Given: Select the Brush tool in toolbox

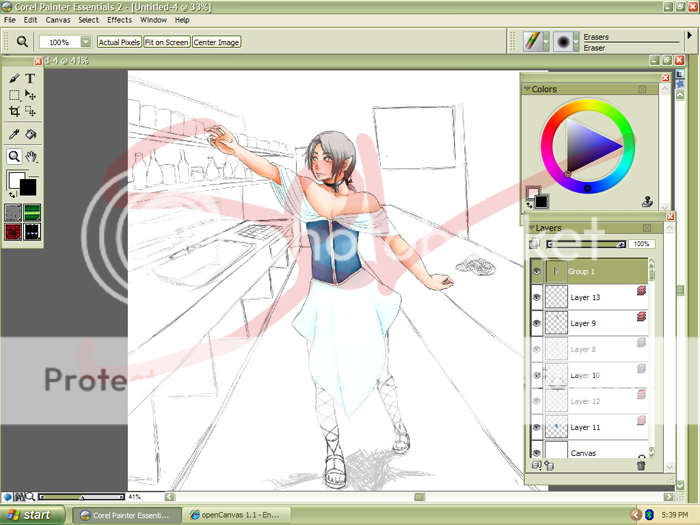Looking at the screenshot, I should 14,78.
